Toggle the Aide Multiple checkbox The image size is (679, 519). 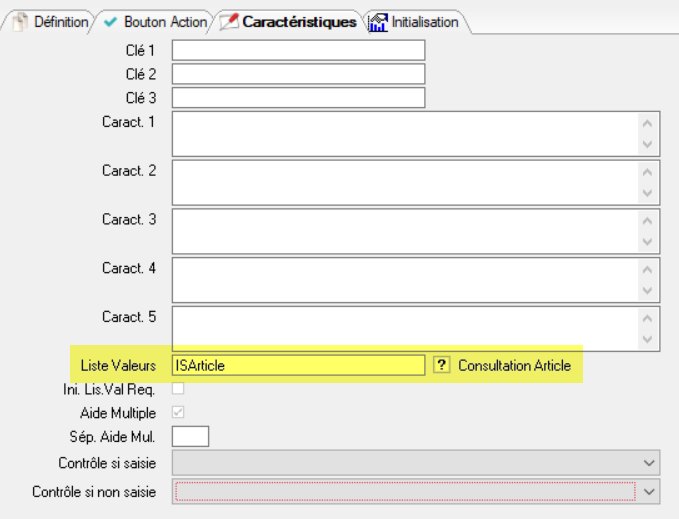[x=178, y=412]
